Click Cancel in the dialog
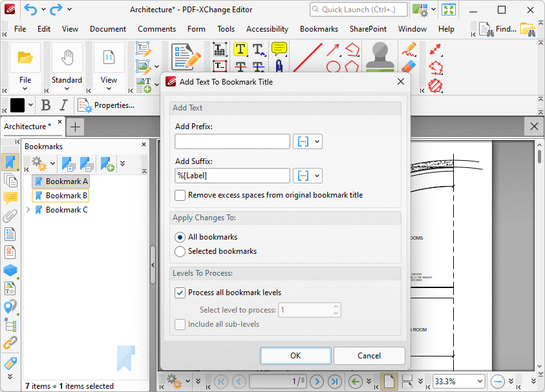The width and height of the screenshot is (545, 392). pos(369,356)
